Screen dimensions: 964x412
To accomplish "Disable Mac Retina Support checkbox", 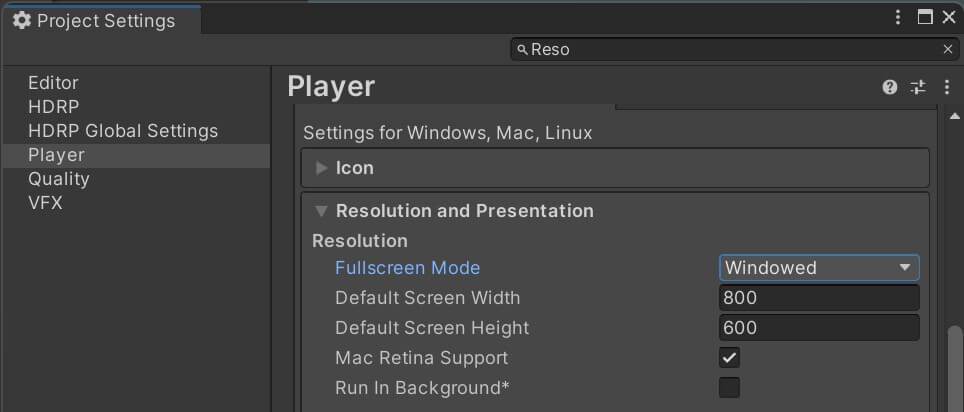I will [x=729, y=357].
